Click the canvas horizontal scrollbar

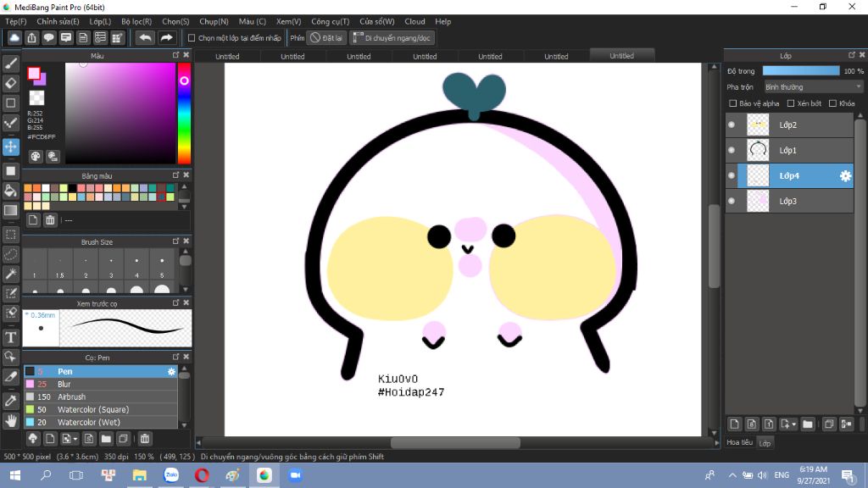coord(455,442)
